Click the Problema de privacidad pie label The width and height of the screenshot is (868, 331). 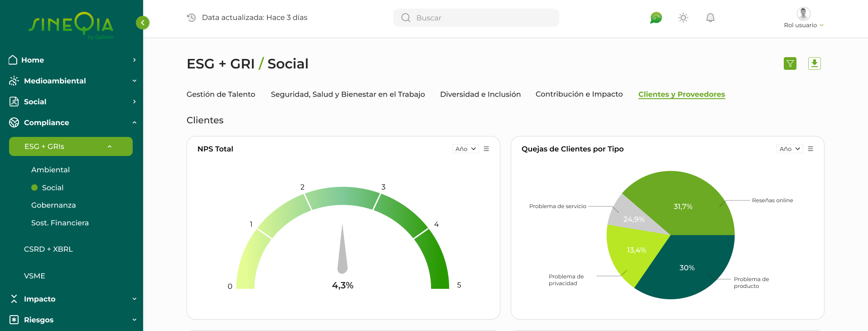pyautogui.click(x=566, y=280)
